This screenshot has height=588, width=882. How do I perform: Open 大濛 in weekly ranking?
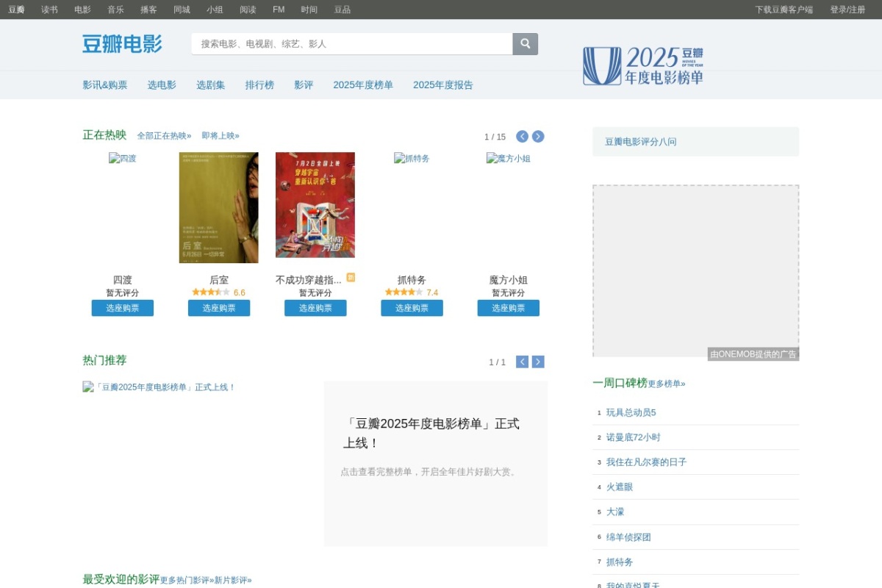click(x=615, y=512)
